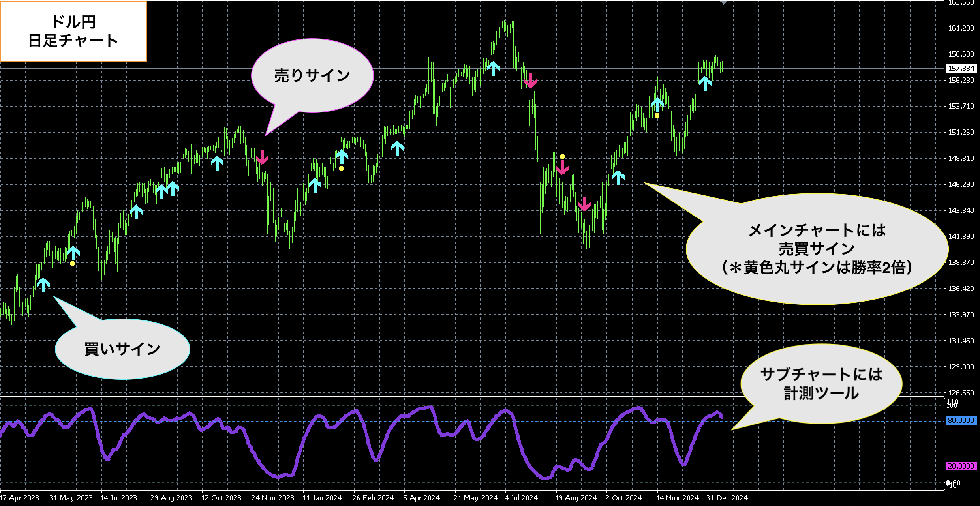
Task: Click the pink sell arrow near November 2023
Action: coord(262,157)
